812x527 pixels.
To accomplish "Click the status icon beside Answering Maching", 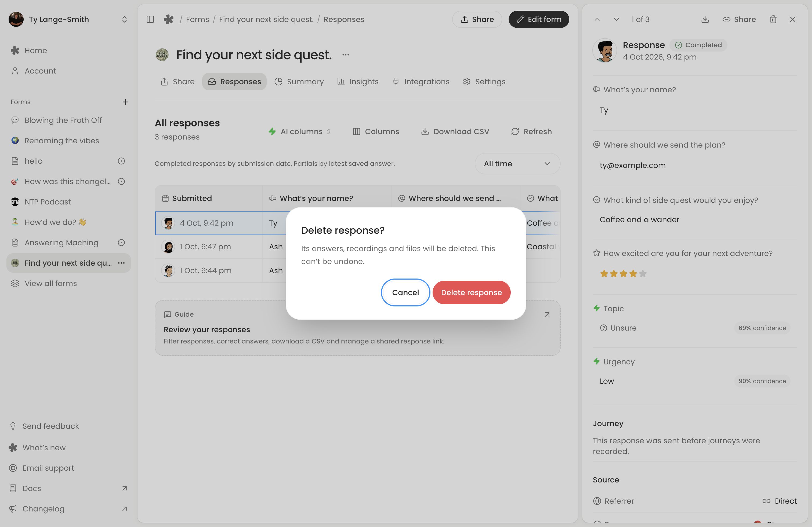I will (x=121, y=242).
